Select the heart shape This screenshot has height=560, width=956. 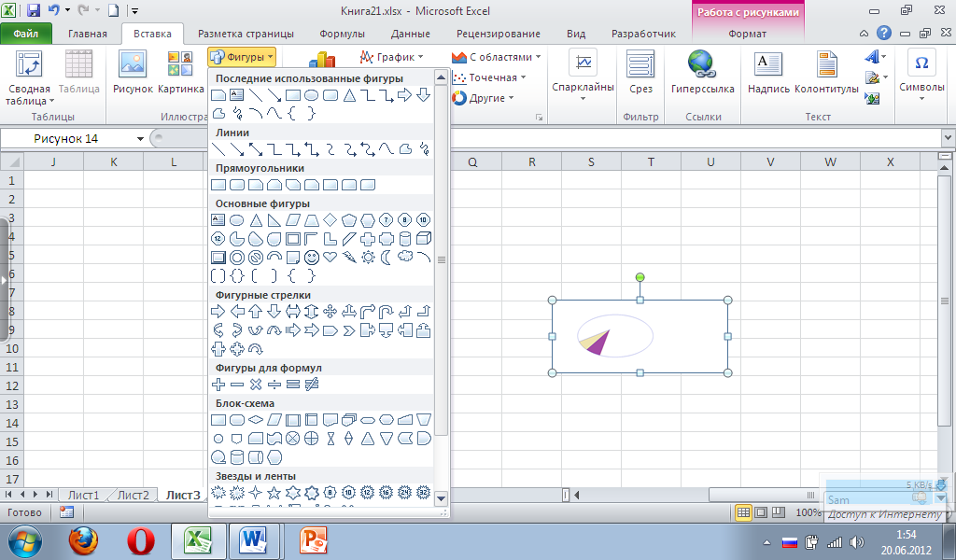[x=330, y=258]
